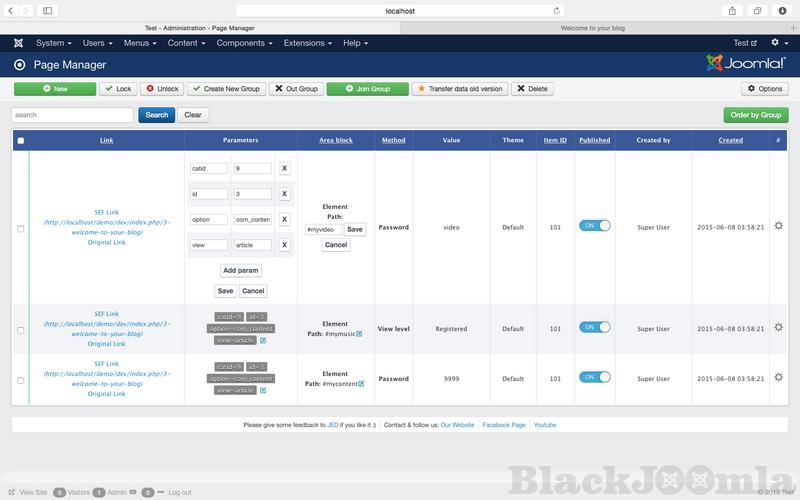Click the gear icon in the Registered row

coord(778,327)
